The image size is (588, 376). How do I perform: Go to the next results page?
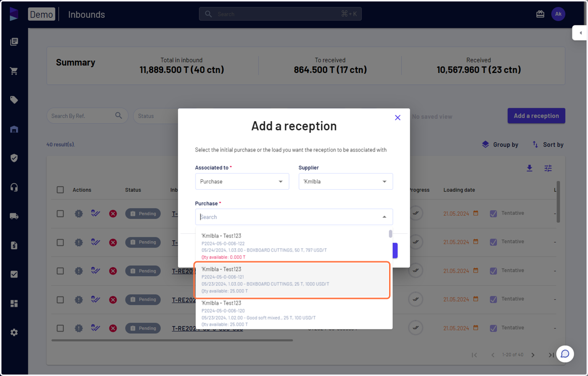point(533,355)
